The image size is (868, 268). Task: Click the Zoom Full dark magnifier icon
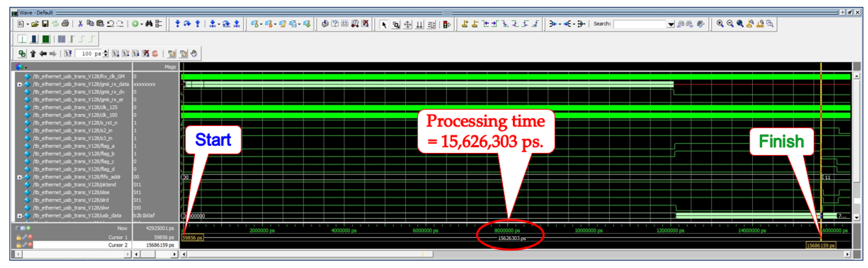click(740, 24)
